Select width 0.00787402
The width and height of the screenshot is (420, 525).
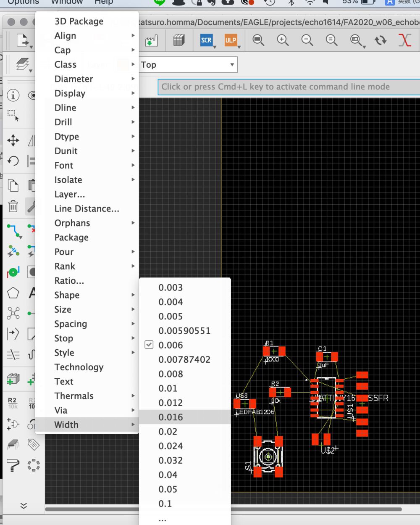click(x=185, y=359)
